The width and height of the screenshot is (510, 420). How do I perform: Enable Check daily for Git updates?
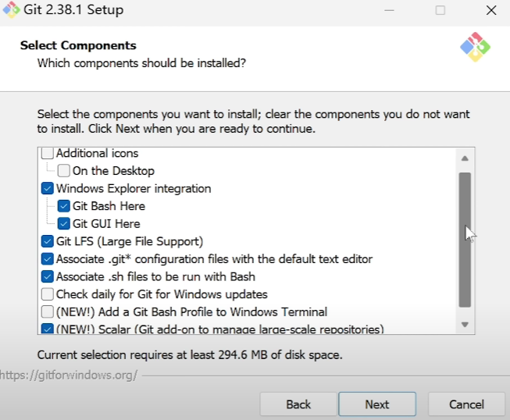(48, 294)
